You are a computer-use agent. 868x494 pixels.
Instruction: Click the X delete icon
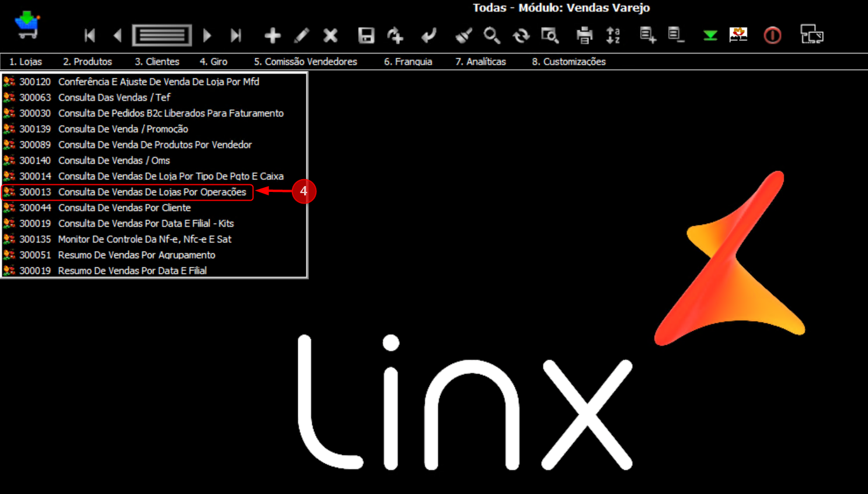pyautogui.click(x=330, y=36)
